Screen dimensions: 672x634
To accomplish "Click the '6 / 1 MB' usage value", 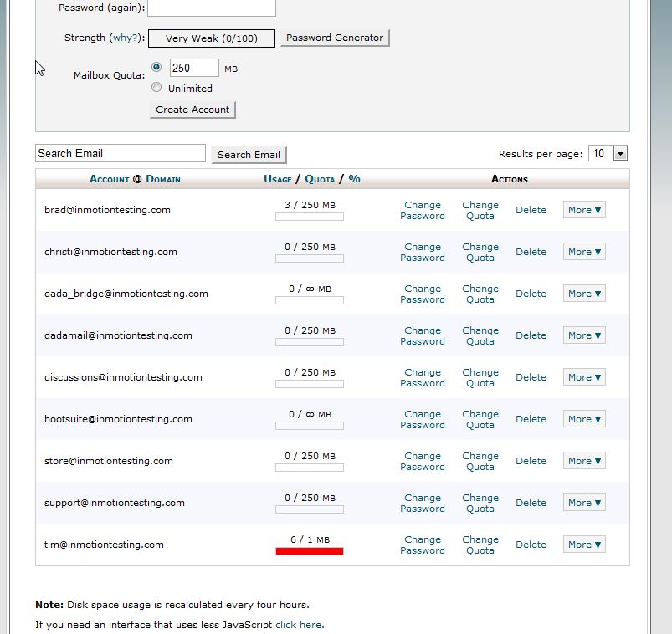I will click(x=310, y=539).
